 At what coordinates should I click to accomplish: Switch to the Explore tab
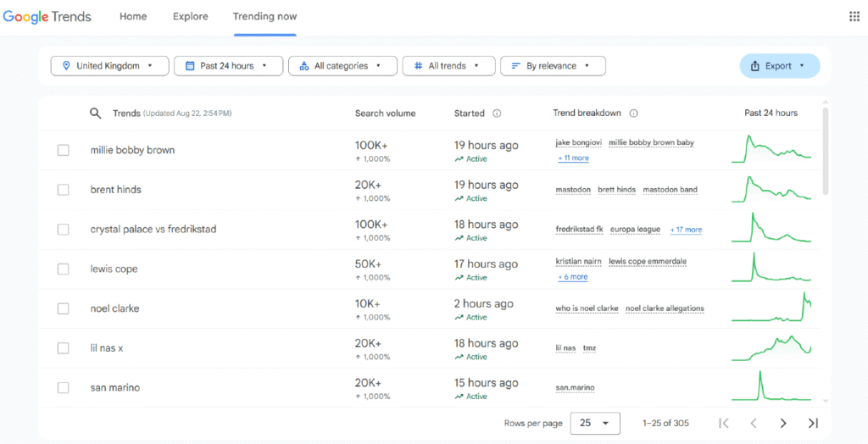[190, 16]
